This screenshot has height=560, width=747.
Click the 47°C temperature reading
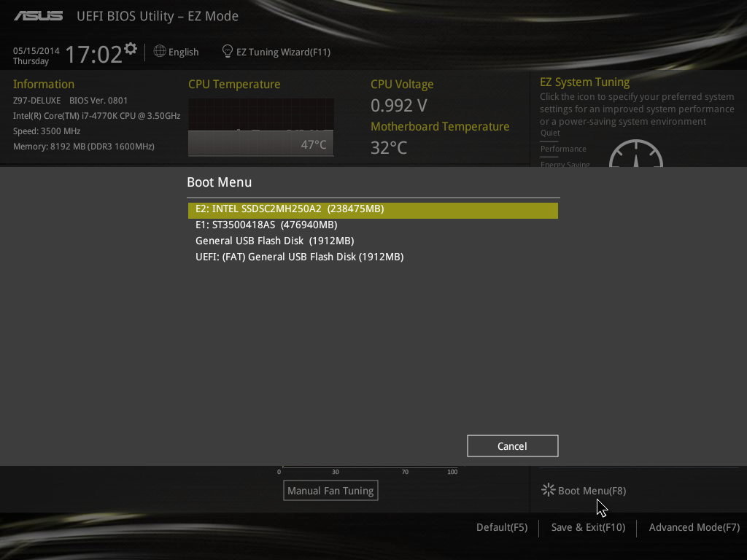(314, 145)
